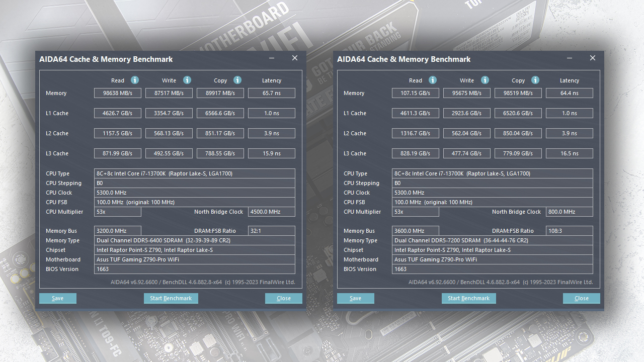Start Benchmark in the right DDR5-7200 window
Screen dimensions: 644x362
click(468, 298)
